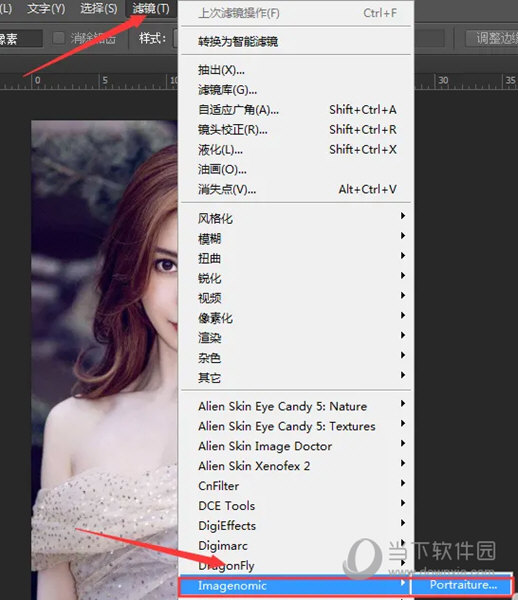Open 滤镜库(G)... filter gallery

coord(295,90)
